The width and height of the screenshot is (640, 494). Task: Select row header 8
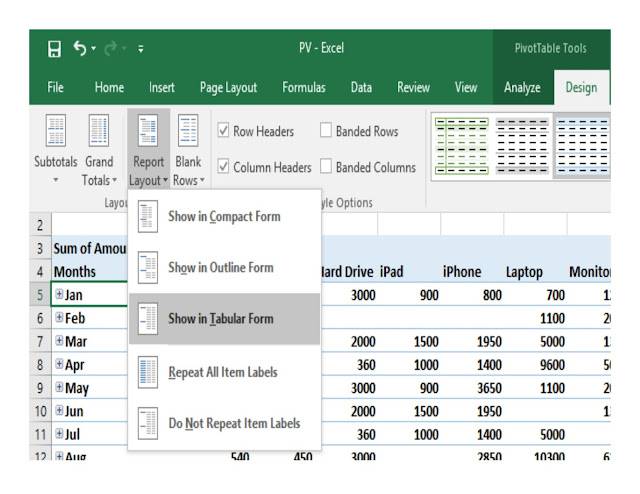point(40,364)
